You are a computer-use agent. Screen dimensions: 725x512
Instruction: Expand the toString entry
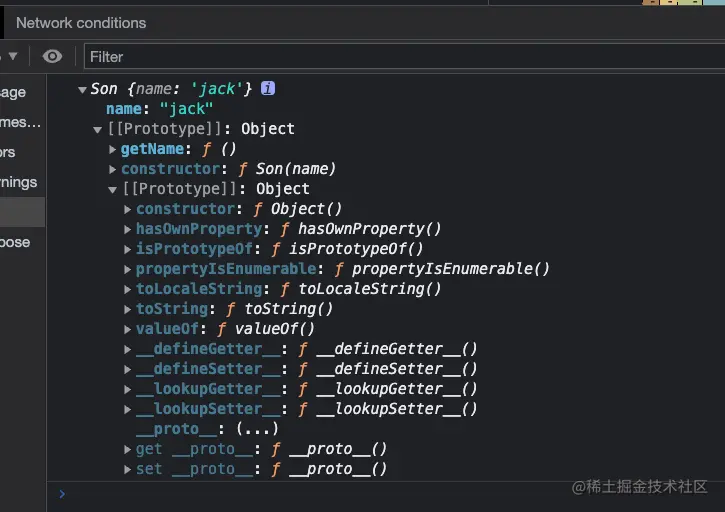[x=128, y=309]
